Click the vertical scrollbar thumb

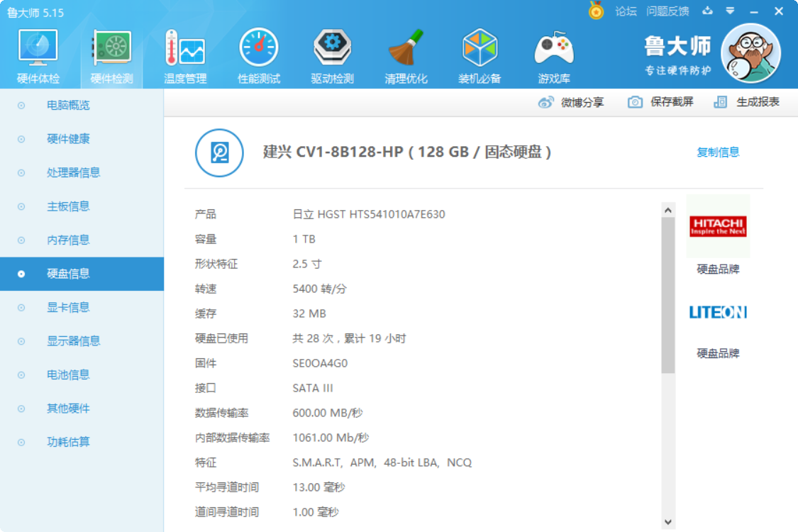pos(668,295)
